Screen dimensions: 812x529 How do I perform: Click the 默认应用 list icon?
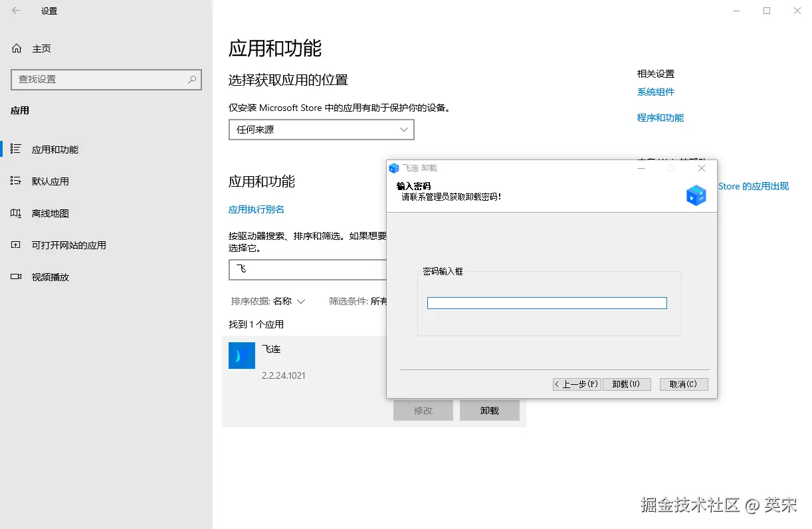pyautogui.click(x=17, y=181)
